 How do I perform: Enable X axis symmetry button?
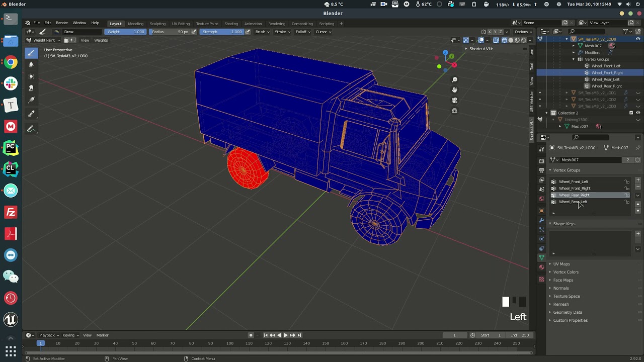click(x=489, y=32)
